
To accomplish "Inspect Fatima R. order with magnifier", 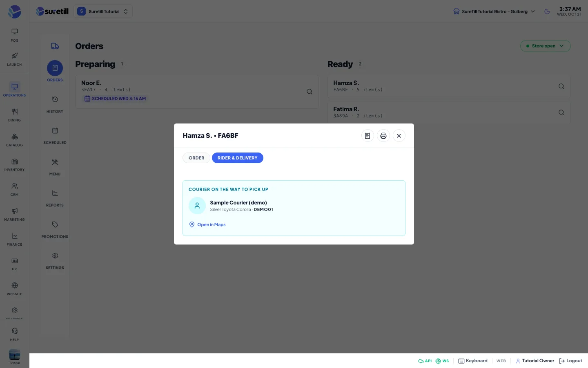I will (x=561, y=112).
